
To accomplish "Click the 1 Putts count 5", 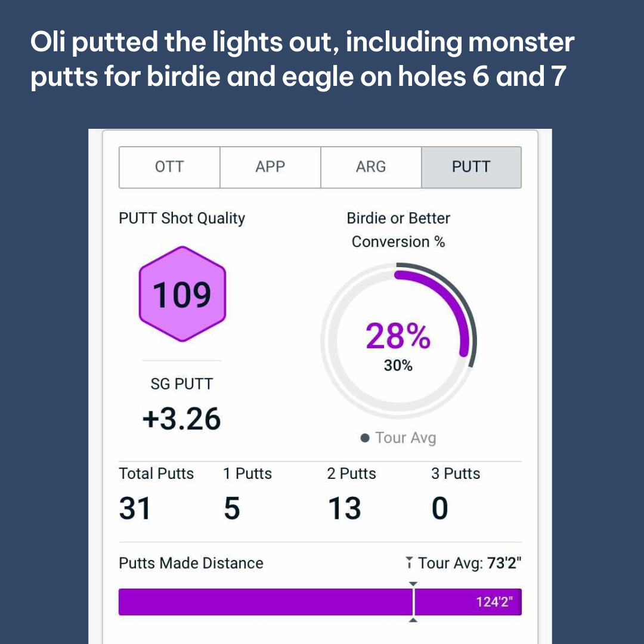I will [231, 509].
